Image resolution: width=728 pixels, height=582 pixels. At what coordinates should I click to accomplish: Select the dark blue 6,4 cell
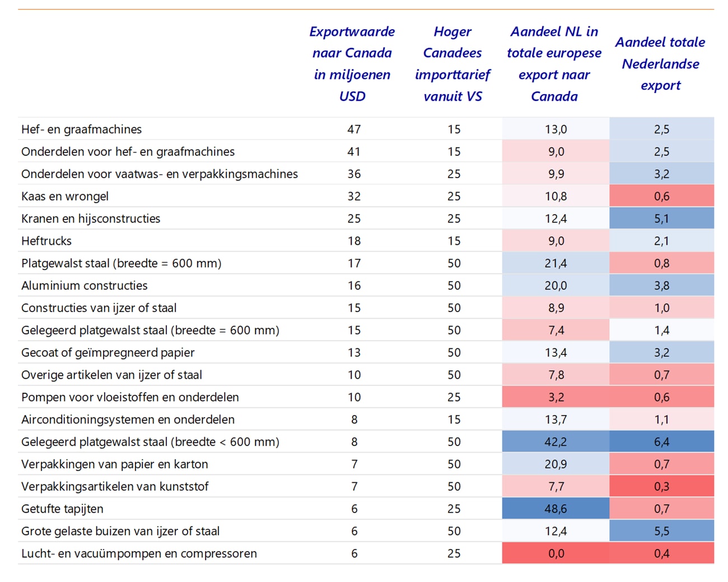[661, 441]
